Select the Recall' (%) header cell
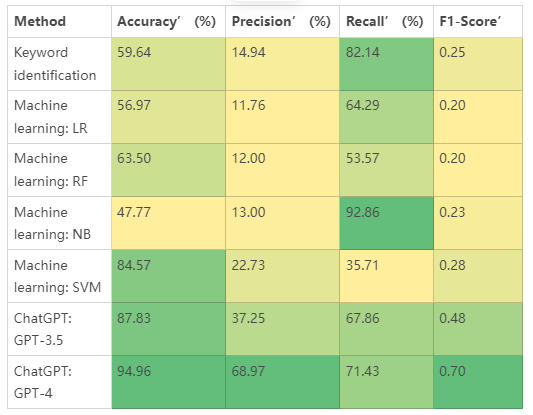Viewport: 533px width, 415px height. pos(386,21)
